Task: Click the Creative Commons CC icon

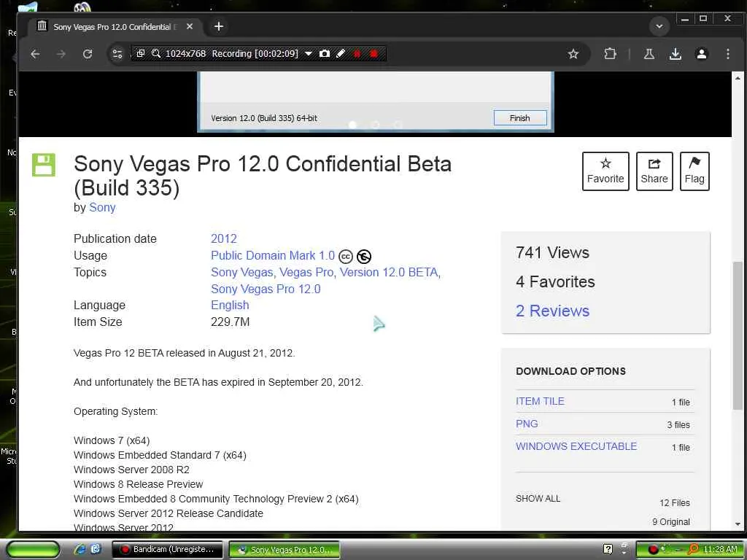Action: tap(345, 257)
